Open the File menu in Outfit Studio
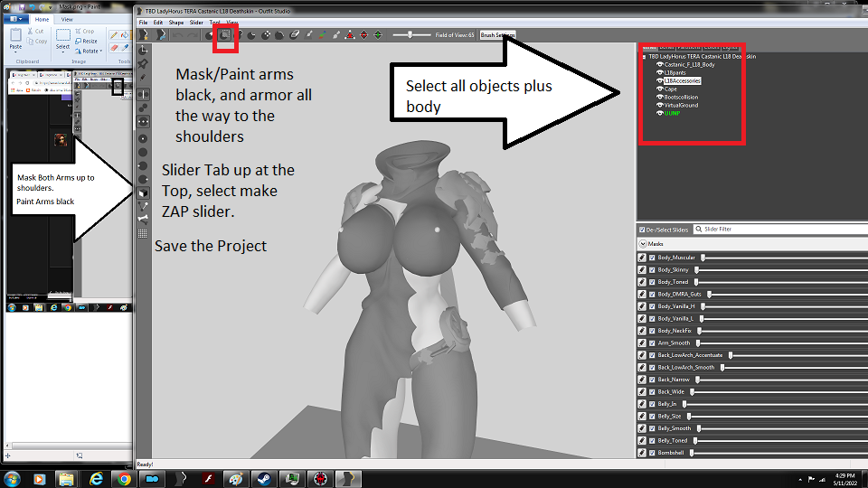868x488 pixels. 144,23
